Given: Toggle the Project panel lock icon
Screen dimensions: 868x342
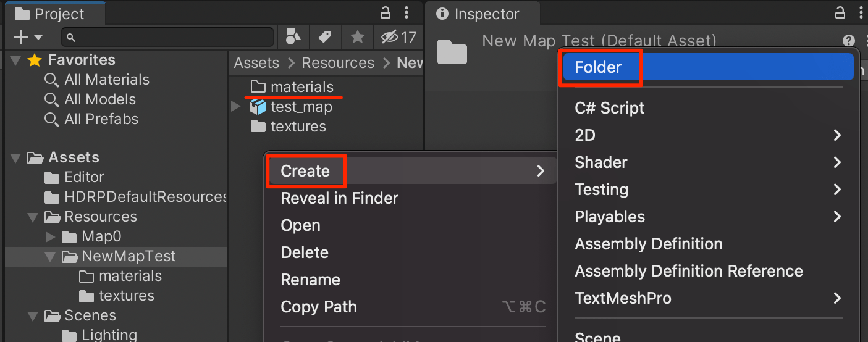Looking at the screenshot, I should (386, 12).
